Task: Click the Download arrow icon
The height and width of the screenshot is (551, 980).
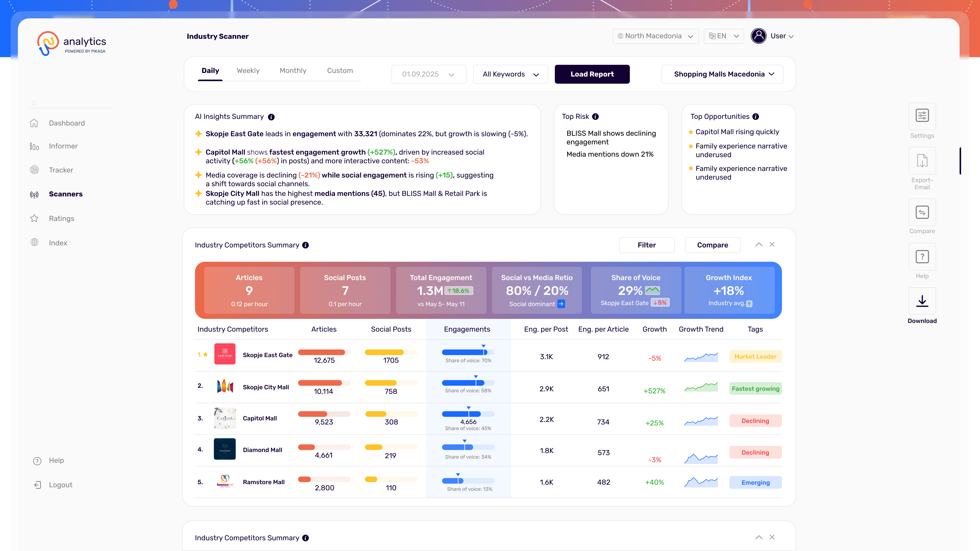Action: (922, 301)
